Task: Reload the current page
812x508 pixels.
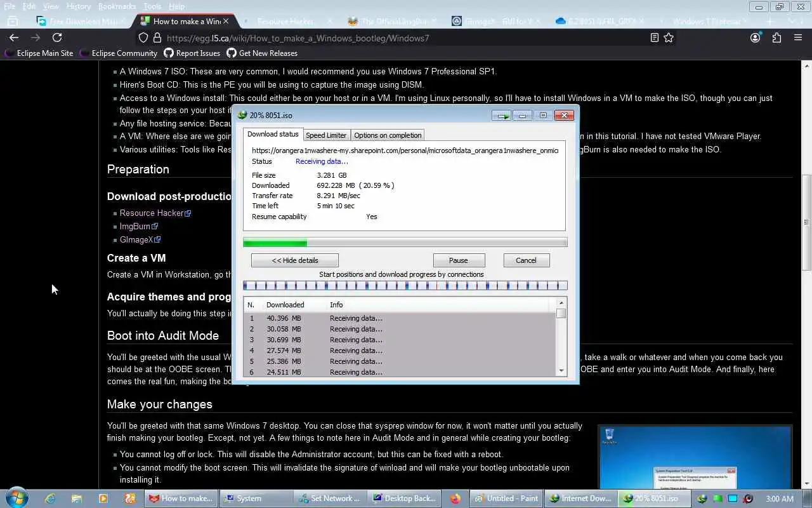Action: point(57,38)
